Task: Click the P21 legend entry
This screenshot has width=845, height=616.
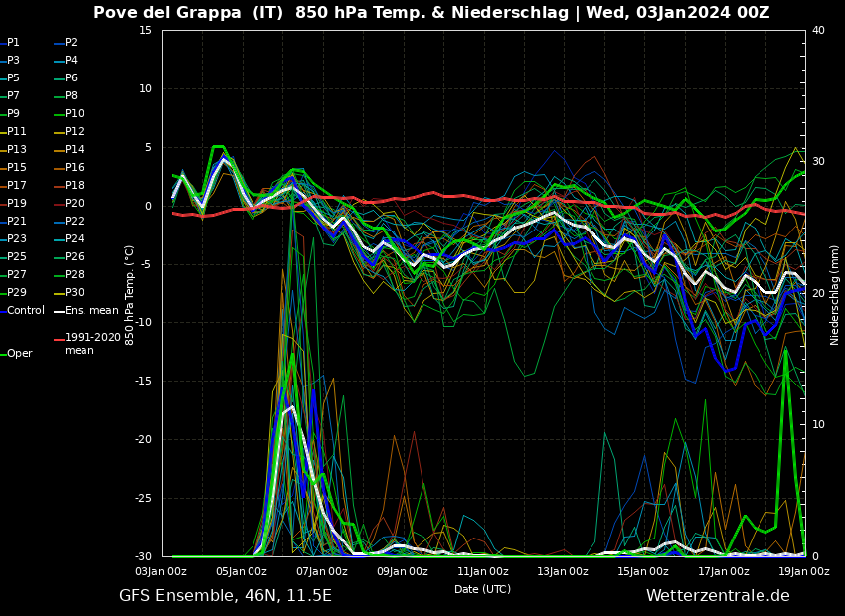Action: click(x=16, y=221)
